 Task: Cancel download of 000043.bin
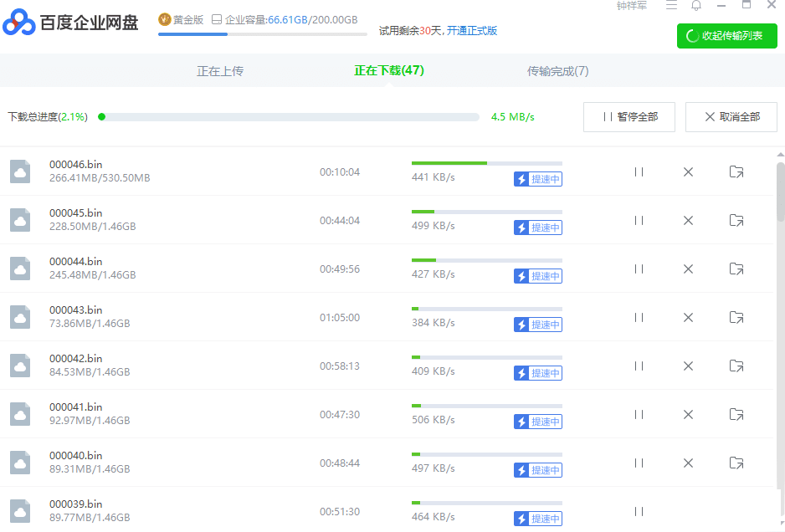pyautogui.click(x=689, y=318)
